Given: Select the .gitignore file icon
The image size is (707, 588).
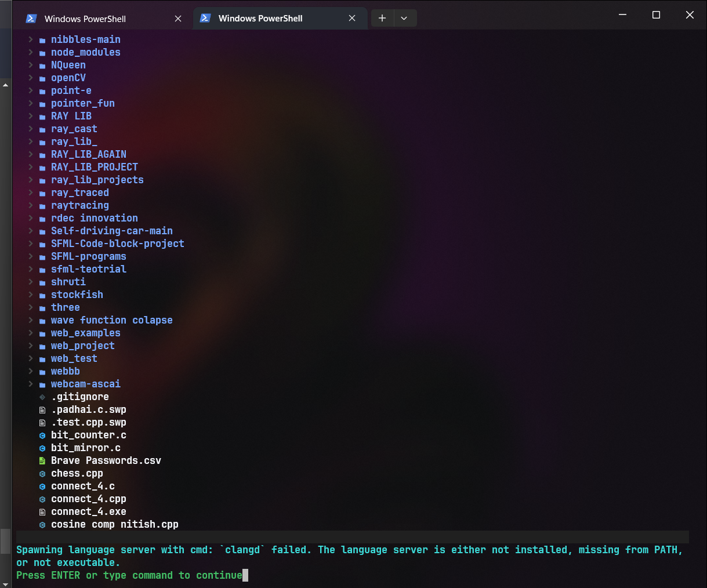Looking at the screenshot, I should click(x=41, y=397).
